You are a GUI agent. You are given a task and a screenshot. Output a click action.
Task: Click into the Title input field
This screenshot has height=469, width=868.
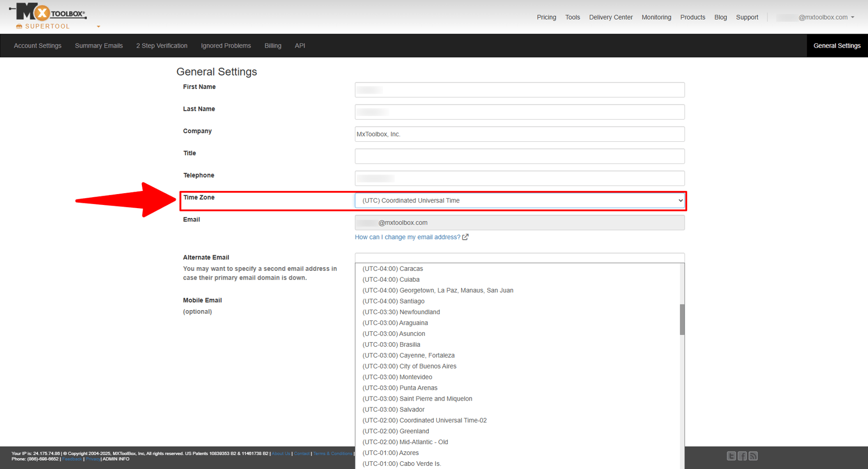click(519, 156)
